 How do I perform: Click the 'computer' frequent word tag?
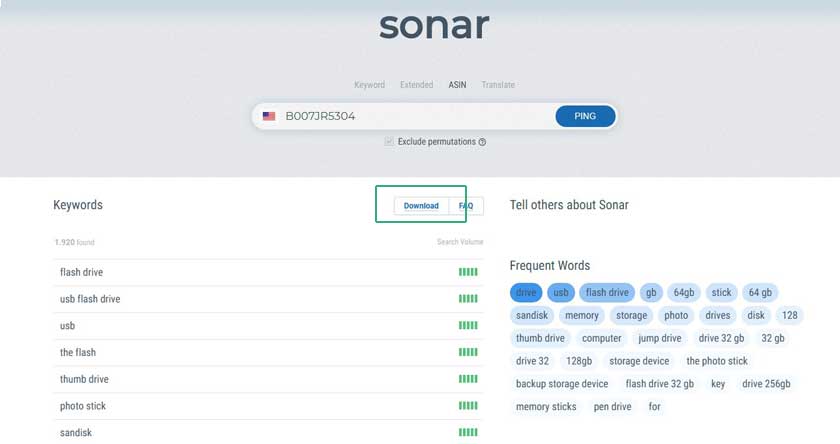(x=602, y=338)
